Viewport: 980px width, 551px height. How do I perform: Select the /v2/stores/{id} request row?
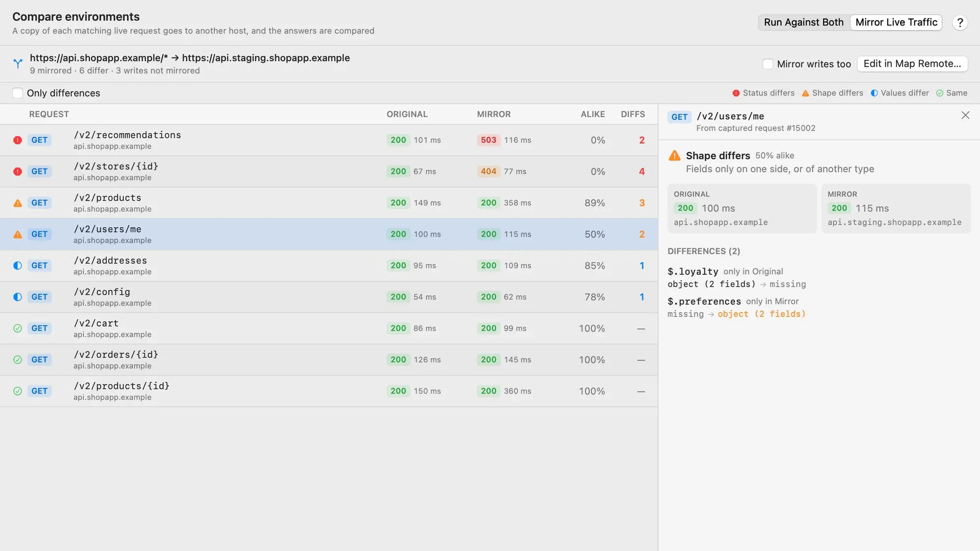click(x=329, y=171)
